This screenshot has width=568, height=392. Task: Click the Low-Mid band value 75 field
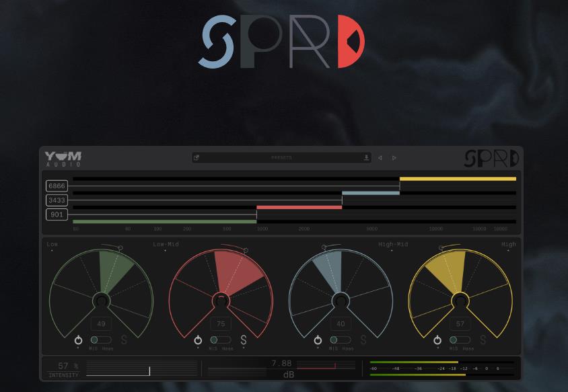pyautogui.click(x=221, y=323)
